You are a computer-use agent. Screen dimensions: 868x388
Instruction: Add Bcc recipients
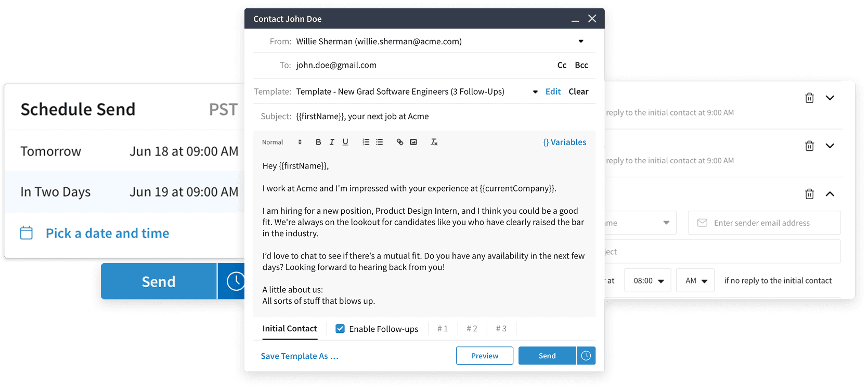coord(581,65)
